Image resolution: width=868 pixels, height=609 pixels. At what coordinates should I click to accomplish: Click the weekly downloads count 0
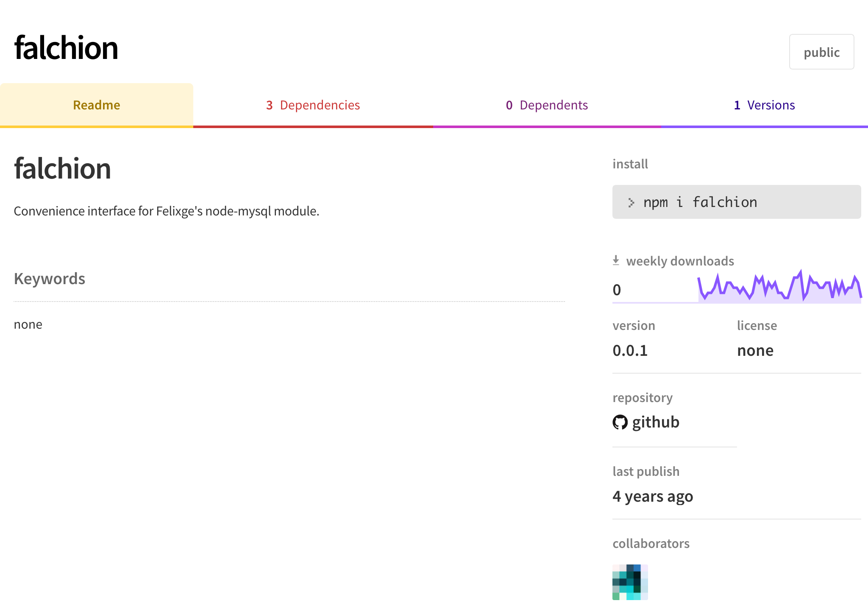pyautogui.click(x=617, y=290)
